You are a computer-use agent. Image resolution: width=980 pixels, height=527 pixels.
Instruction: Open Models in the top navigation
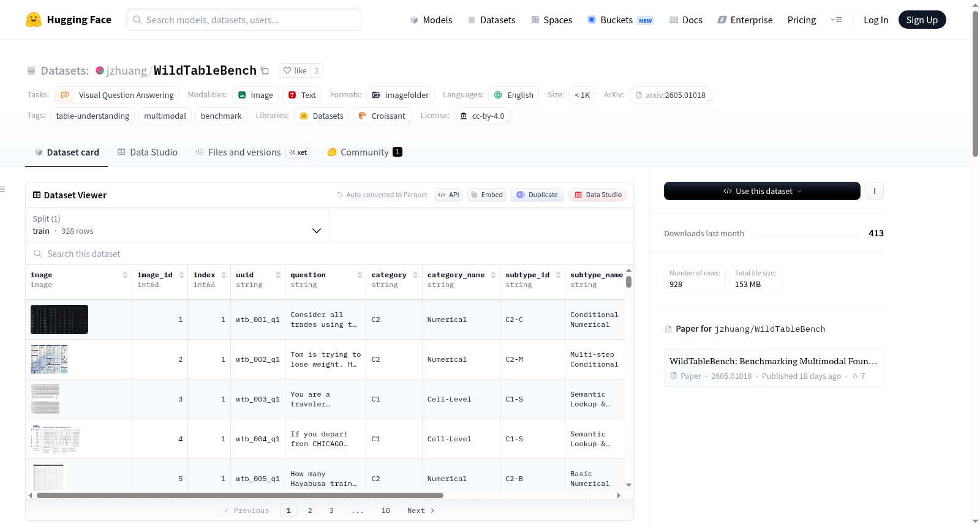[431, 20]
